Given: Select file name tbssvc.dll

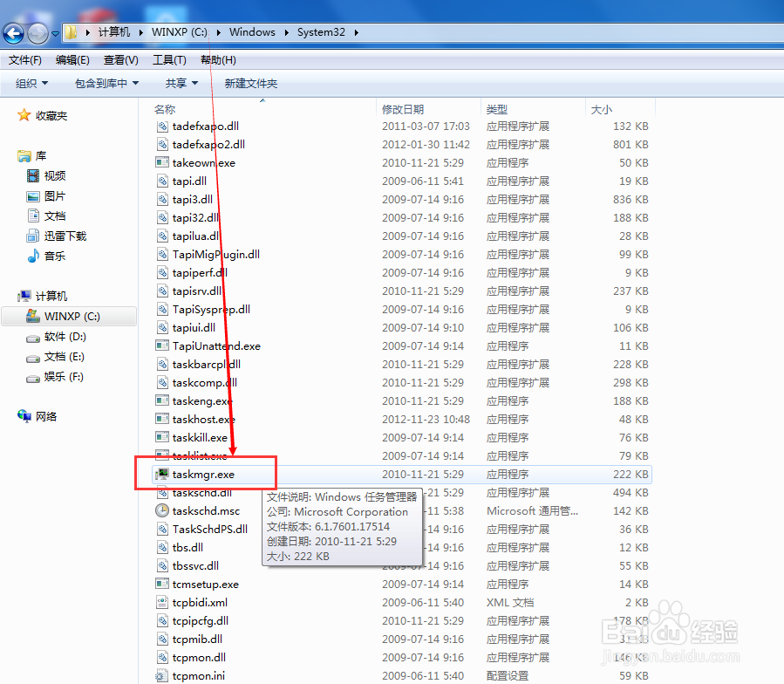Looking at the screenshot, I should point(195,566).
